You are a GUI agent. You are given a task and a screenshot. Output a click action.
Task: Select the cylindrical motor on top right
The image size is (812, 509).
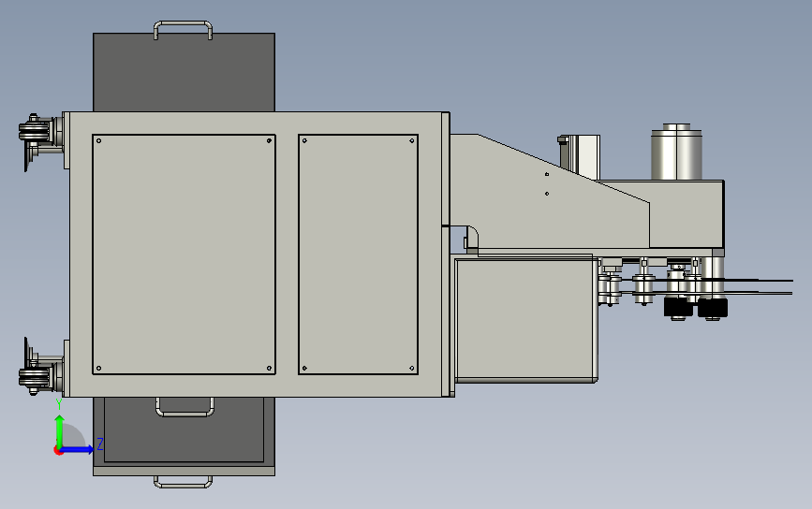point(676,152)
